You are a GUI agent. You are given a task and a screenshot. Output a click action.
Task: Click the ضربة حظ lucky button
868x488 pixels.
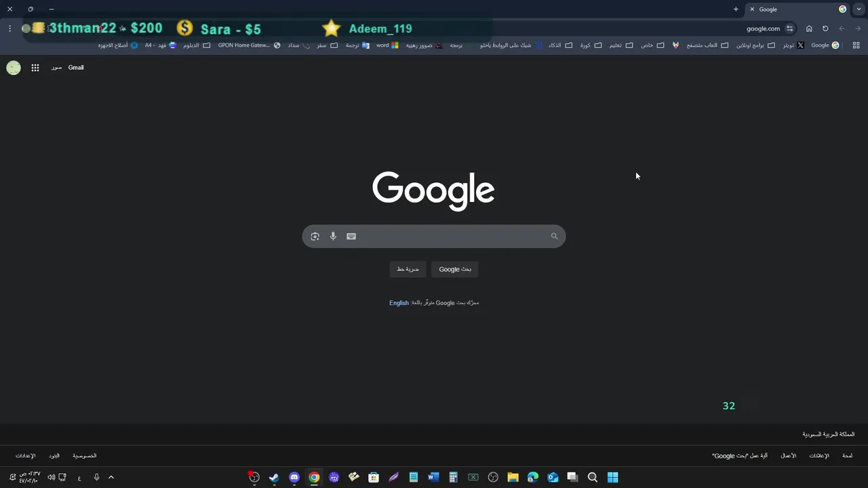coord(408,270)
